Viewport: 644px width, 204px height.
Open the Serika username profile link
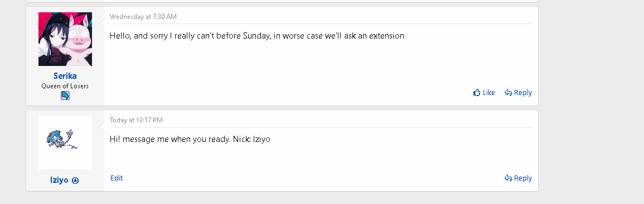pyautogui.click(x=65, y=75)
